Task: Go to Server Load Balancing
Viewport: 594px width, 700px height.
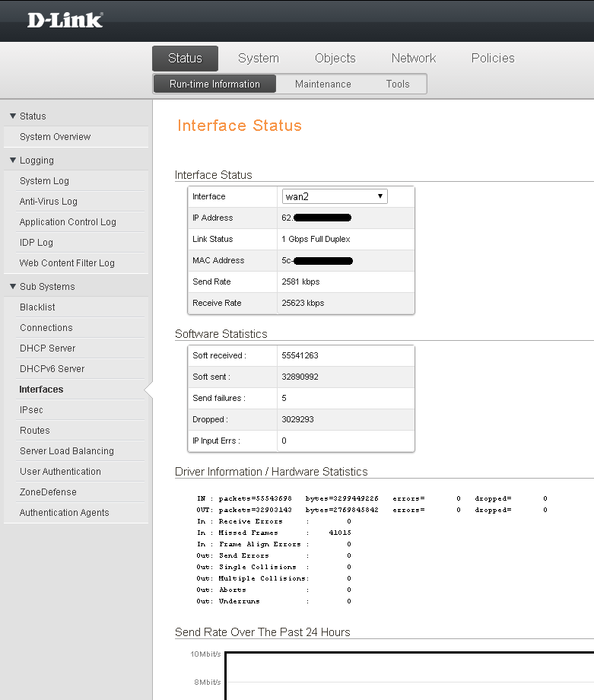Action: point(66,451)
